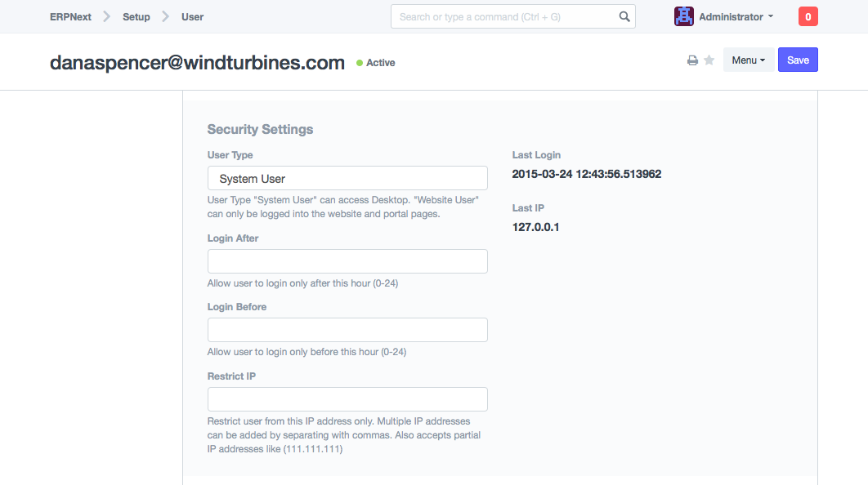
Task: Click the print icon
Action: [692, 60]
